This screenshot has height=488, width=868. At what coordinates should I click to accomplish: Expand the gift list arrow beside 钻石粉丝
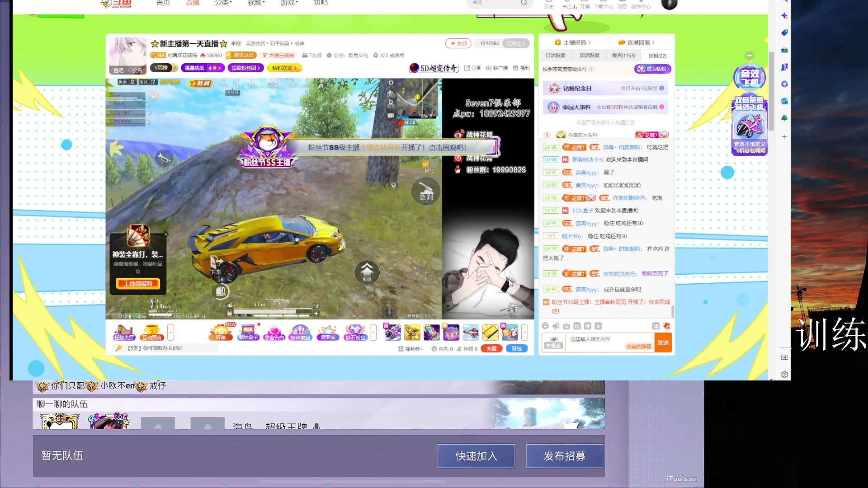(x=373, y=333)
